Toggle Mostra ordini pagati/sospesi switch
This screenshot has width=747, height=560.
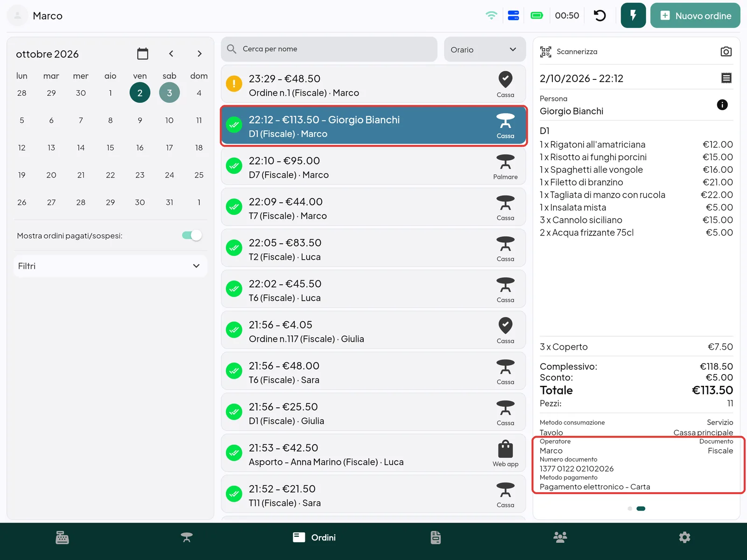[x=192, y=235]
